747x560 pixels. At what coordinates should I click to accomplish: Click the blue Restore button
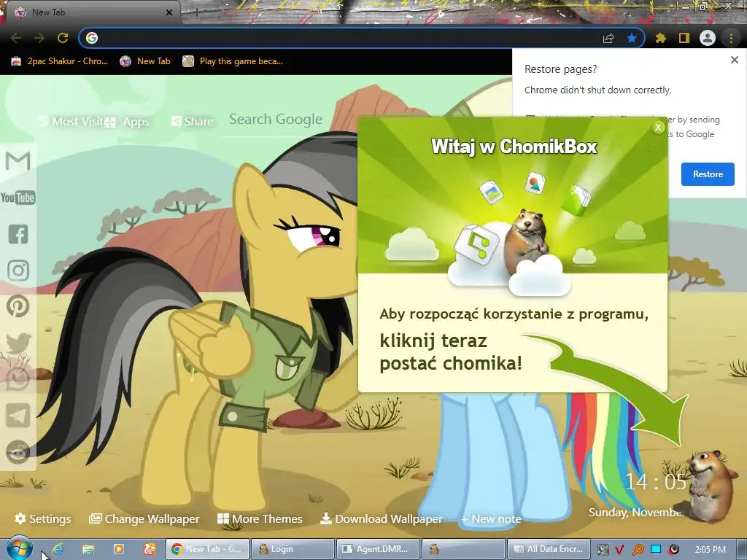tap(708, 174)
